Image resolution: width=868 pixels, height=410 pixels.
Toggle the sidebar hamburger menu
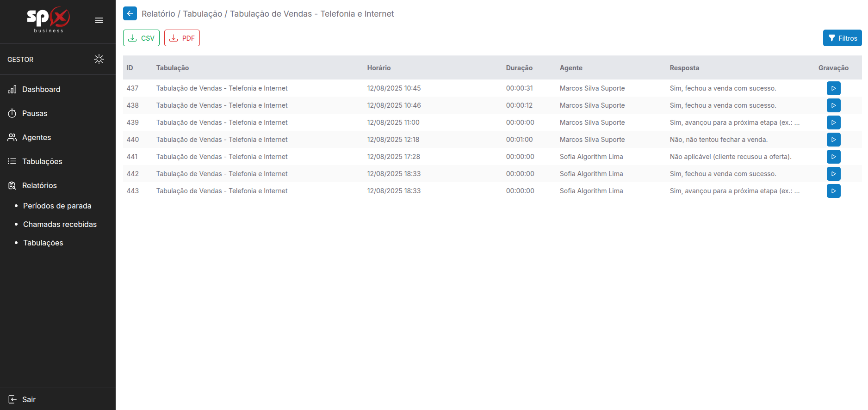[x=99, y=20]
